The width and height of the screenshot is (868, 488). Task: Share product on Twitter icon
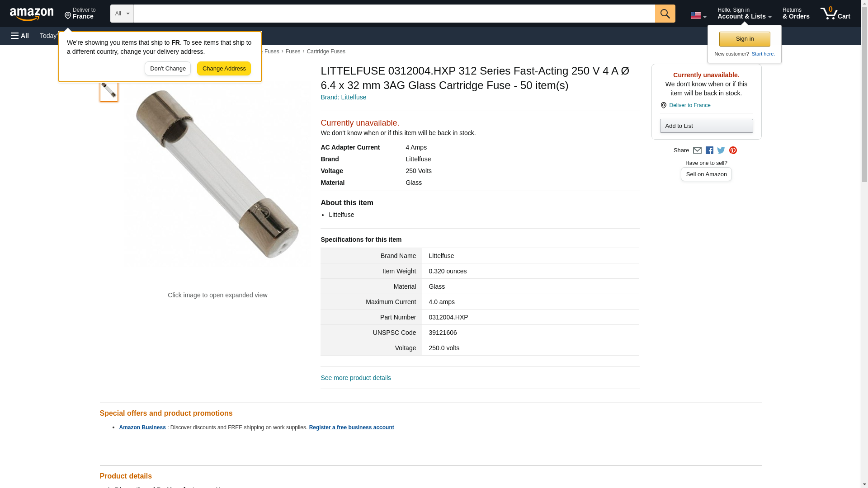[721, 150]
